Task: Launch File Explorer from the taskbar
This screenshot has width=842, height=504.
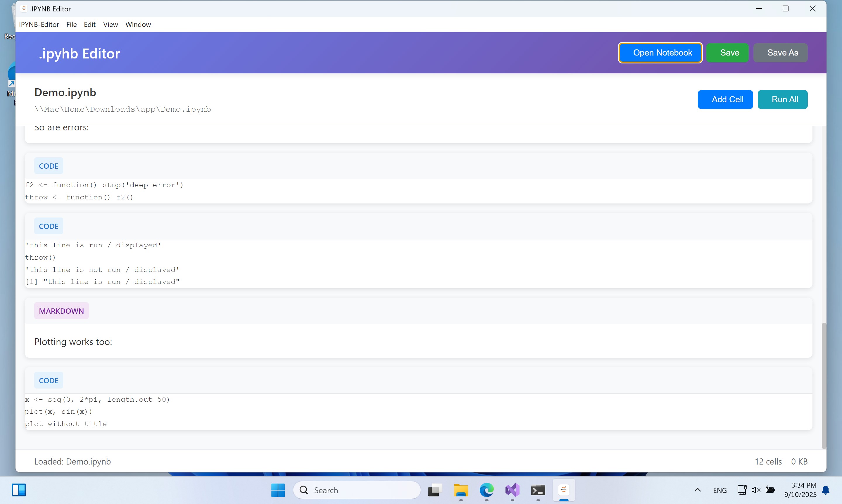Action: (x=460, y=490)
